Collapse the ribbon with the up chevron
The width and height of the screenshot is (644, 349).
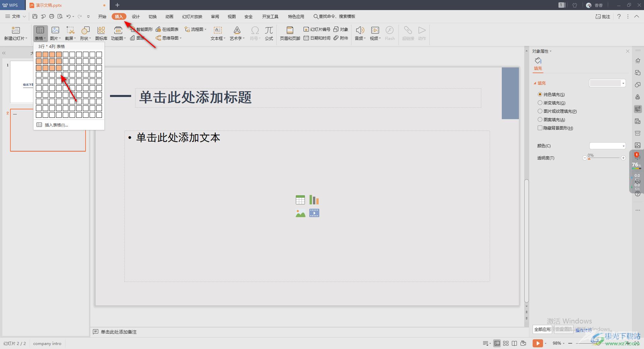pyautogui.click(x=636, y=16)
